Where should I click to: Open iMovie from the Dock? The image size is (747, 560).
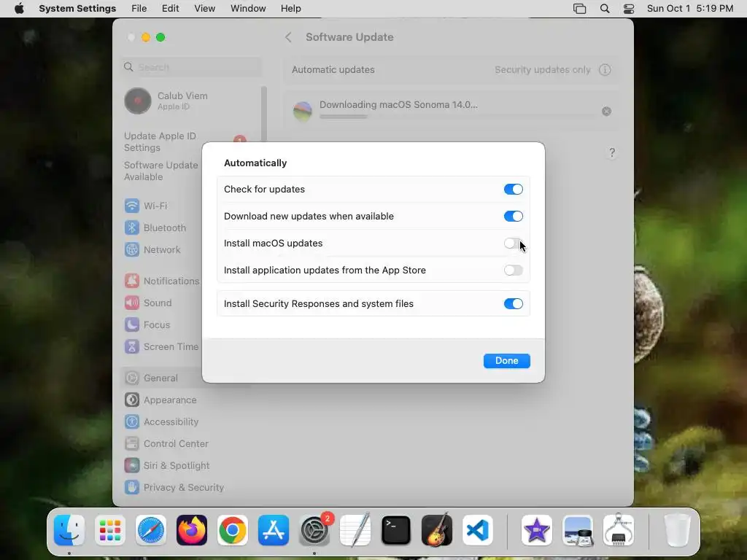point(536,530)
